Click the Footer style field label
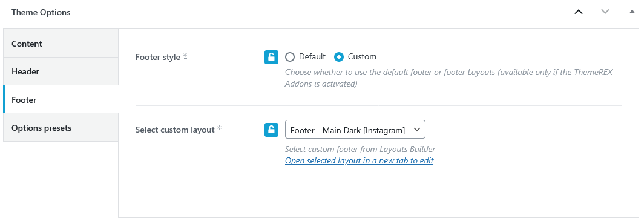This screenshot has width=644, height=224. point(158,57)
